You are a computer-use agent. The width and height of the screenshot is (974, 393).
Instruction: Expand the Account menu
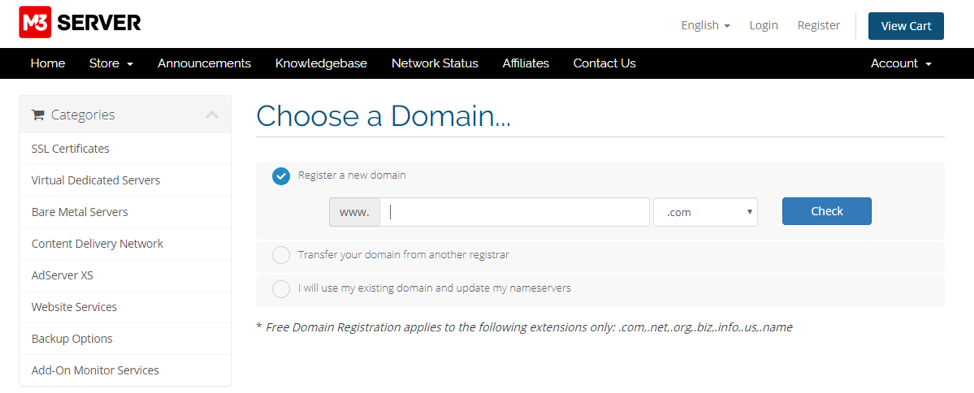point(901,63)
